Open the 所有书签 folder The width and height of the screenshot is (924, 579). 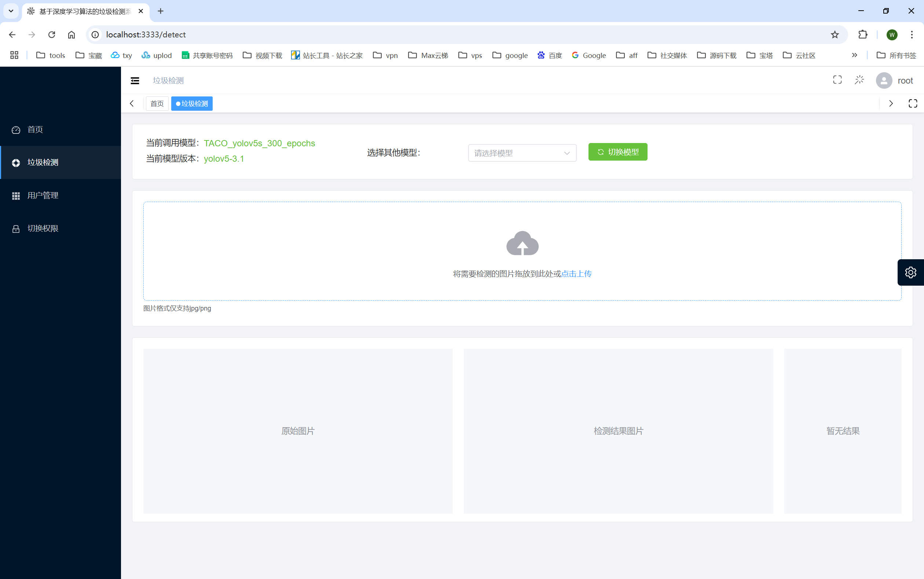(x=896, y=55)
